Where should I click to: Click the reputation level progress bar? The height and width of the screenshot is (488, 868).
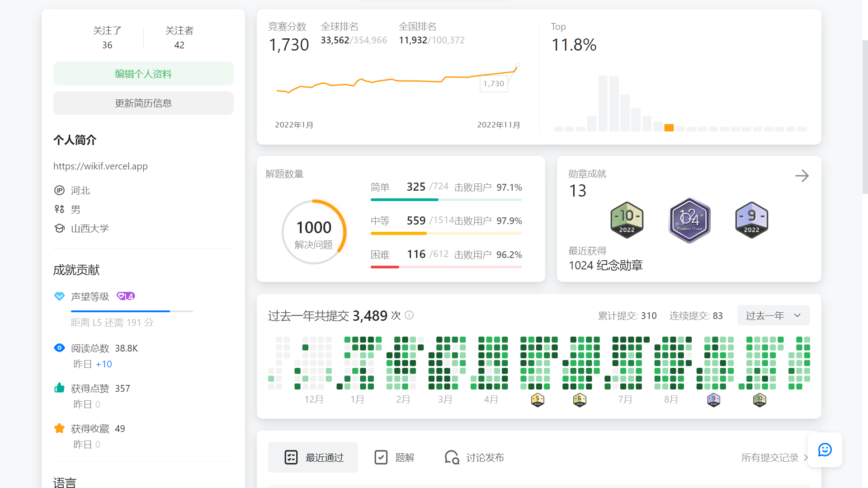[132, 311]
